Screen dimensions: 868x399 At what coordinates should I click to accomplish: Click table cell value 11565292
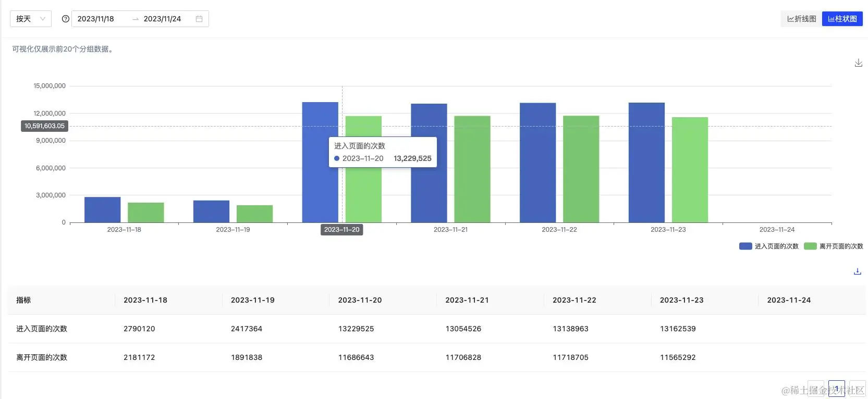[678, 357]
